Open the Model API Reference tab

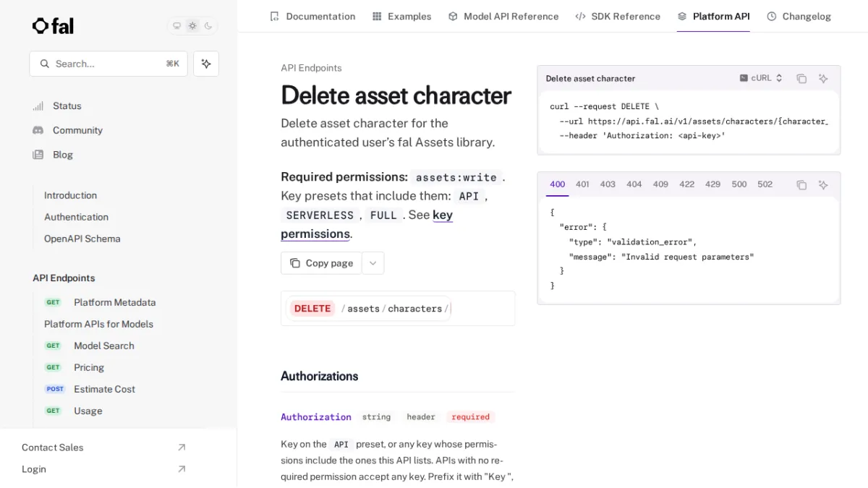(503, 16)
